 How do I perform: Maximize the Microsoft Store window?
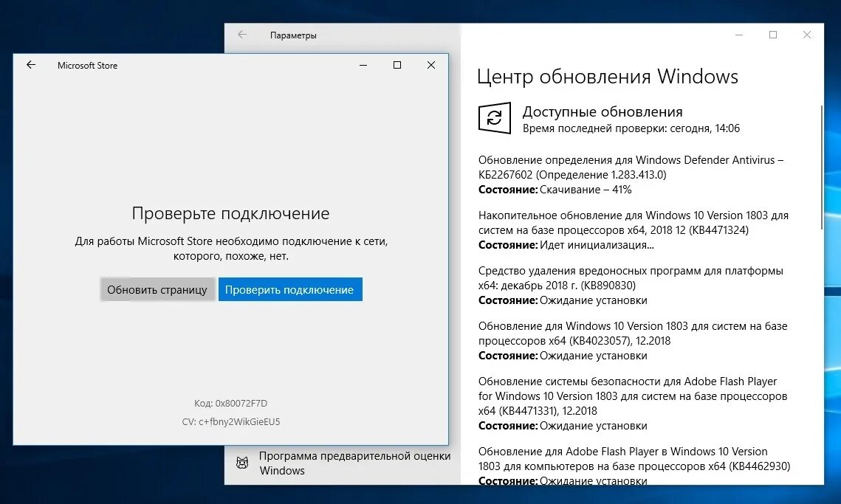click(x=397, y=65)
